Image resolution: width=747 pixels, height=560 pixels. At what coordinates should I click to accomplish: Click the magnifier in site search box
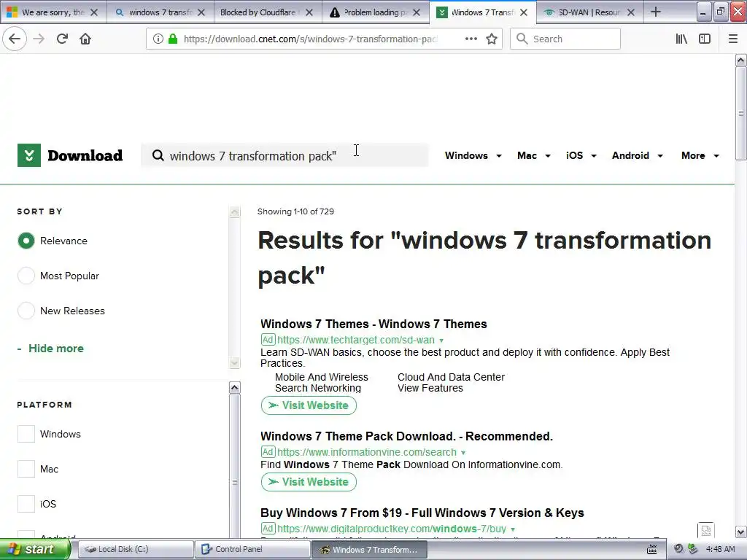click(158, 156)
